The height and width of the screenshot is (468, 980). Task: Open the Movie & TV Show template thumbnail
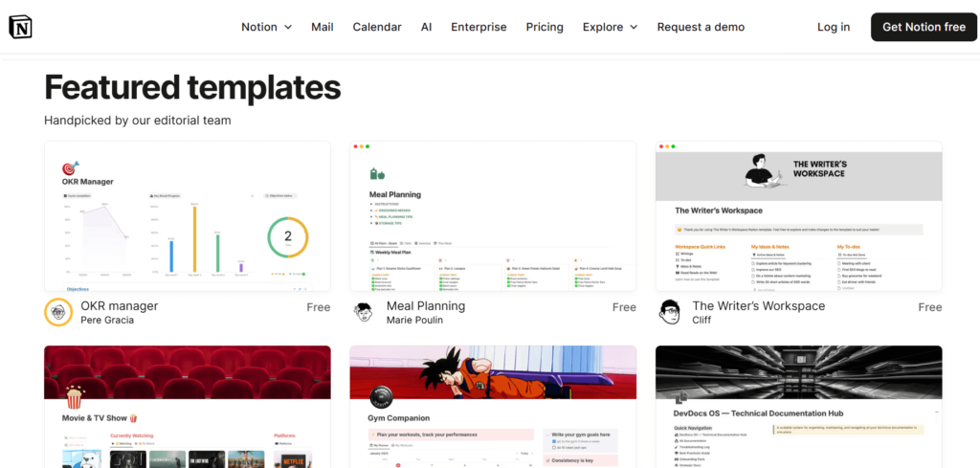coord(188,407)
